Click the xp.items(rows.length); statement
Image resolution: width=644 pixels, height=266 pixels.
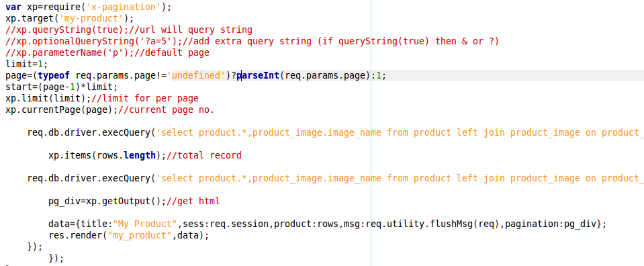[x=107, y=155]
